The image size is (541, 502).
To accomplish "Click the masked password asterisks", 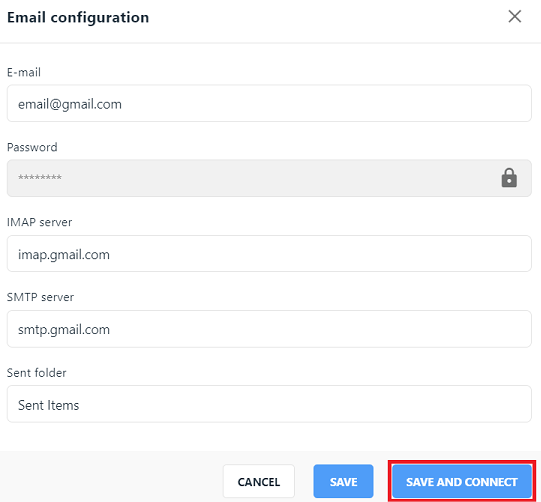I will [40, 178].
